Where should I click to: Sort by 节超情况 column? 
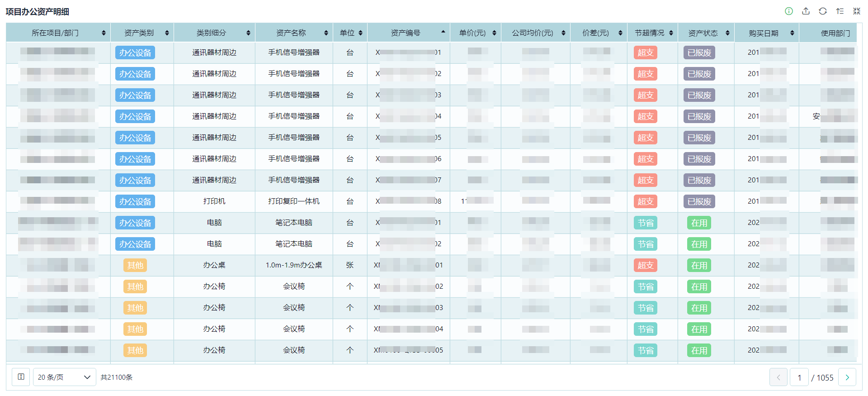tap(649, 33)
